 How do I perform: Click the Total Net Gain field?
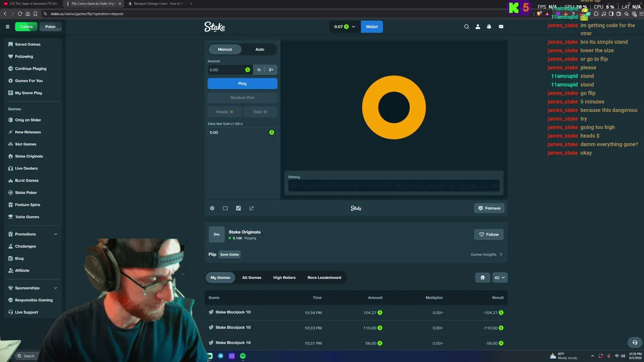pyautogui.click(x=243, y=132)
